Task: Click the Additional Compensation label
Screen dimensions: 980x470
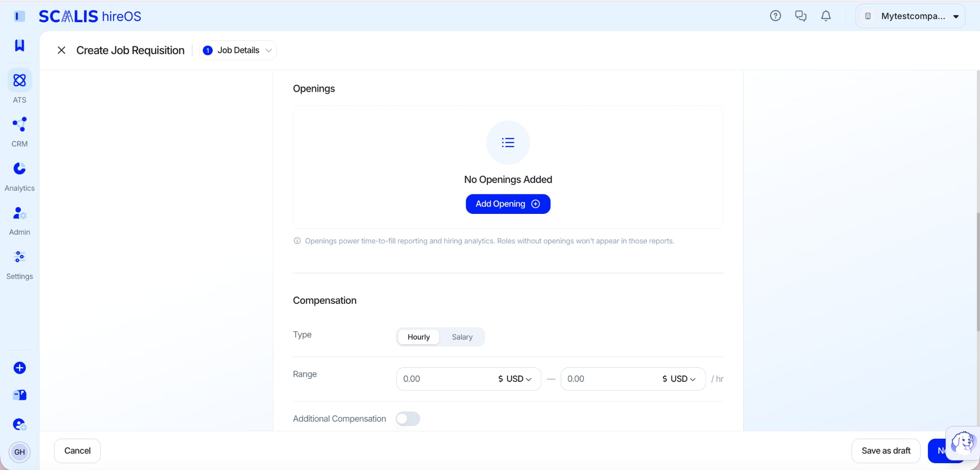Action: click(339, 419)
